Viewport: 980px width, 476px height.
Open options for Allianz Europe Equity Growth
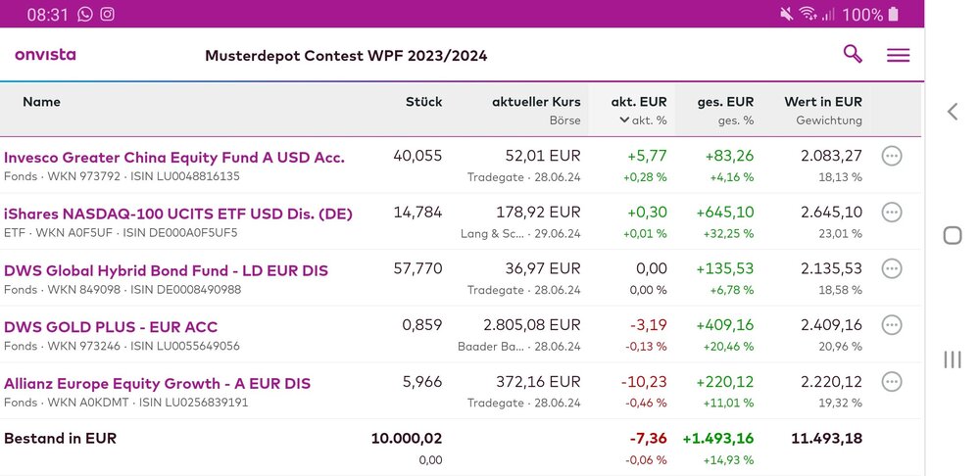(x=891, y=382)
